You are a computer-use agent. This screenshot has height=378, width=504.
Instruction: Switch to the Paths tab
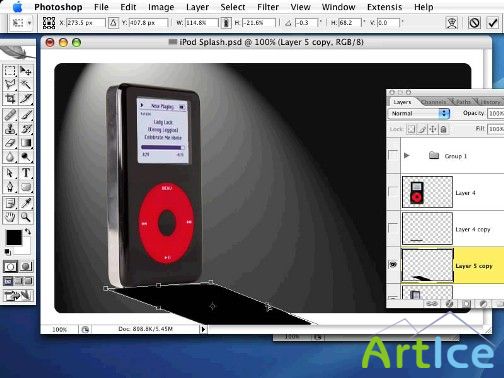click(x=464, y=102)
